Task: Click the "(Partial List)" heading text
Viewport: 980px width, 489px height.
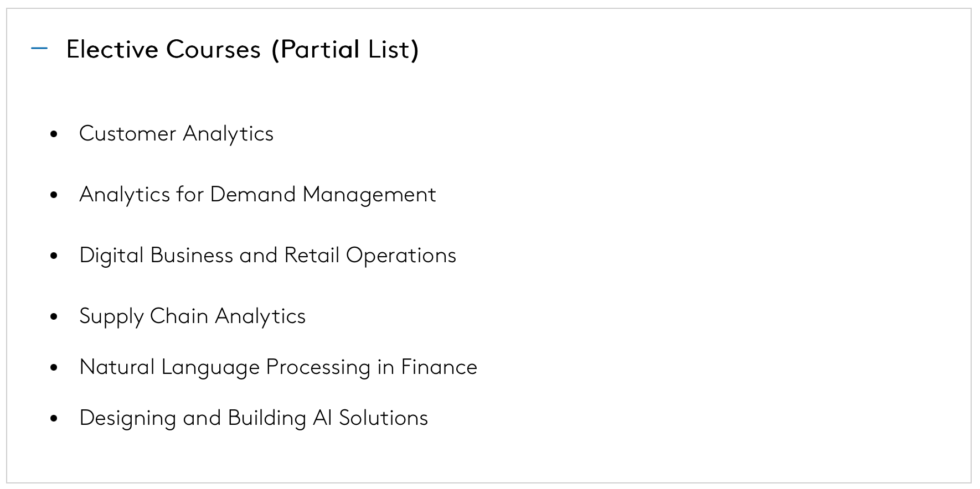Action: click(345, 49)
